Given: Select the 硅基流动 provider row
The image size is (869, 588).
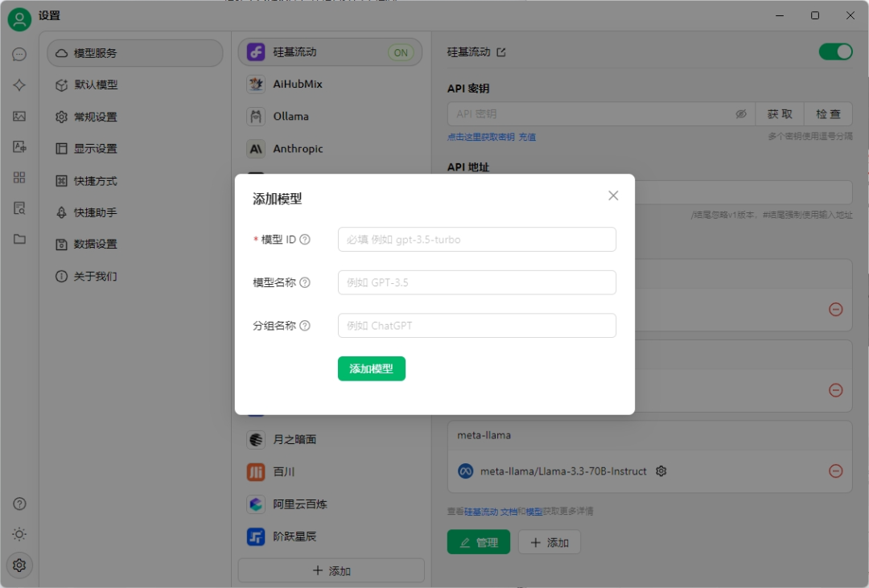Looking at the screenshot, I should [x=331, y=52].
